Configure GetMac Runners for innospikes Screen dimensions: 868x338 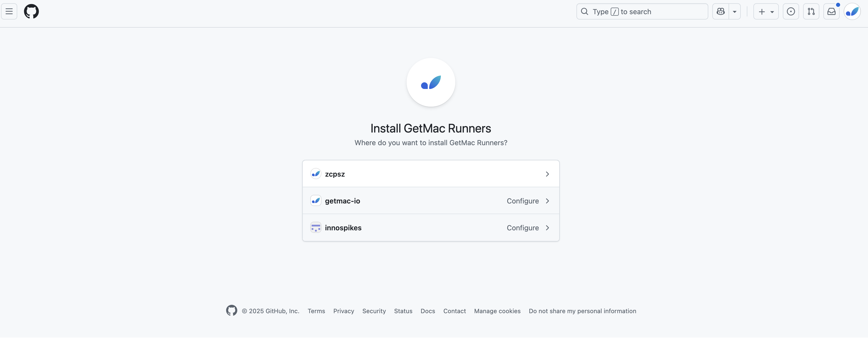pos(522,228)
